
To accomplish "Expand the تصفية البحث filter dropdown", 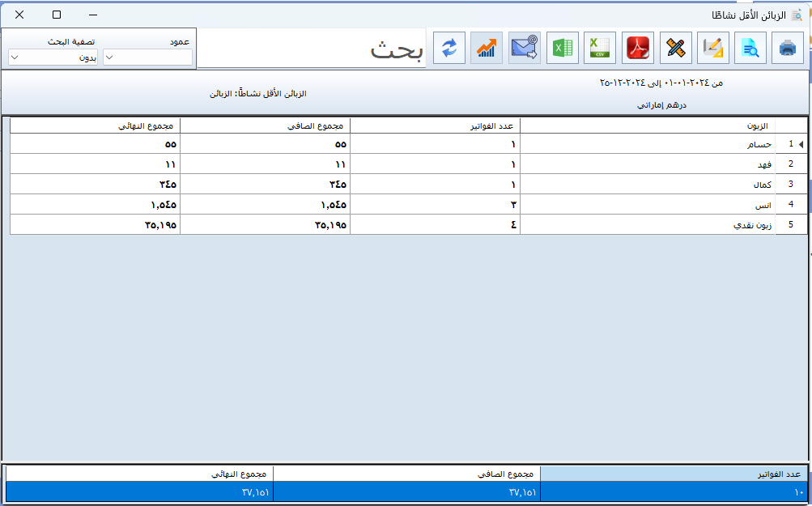I will pos(53,57).
